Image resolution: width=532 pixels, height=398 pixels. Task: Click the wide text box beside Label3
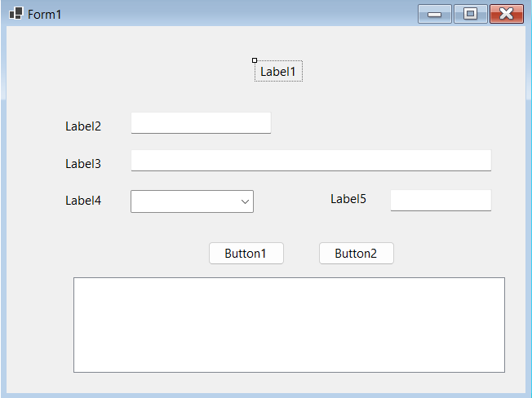[x=311, y=161]
